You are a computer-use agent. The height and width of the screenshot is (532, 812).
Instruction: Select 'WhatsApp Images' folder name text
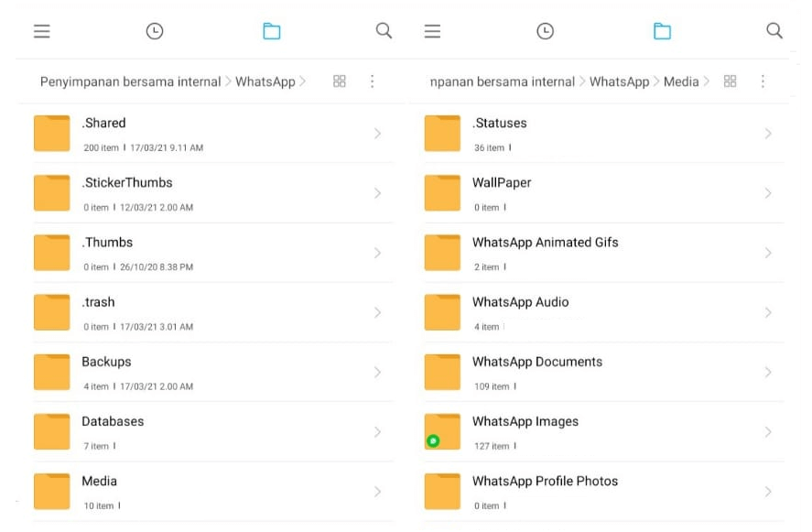pos(525,422)
